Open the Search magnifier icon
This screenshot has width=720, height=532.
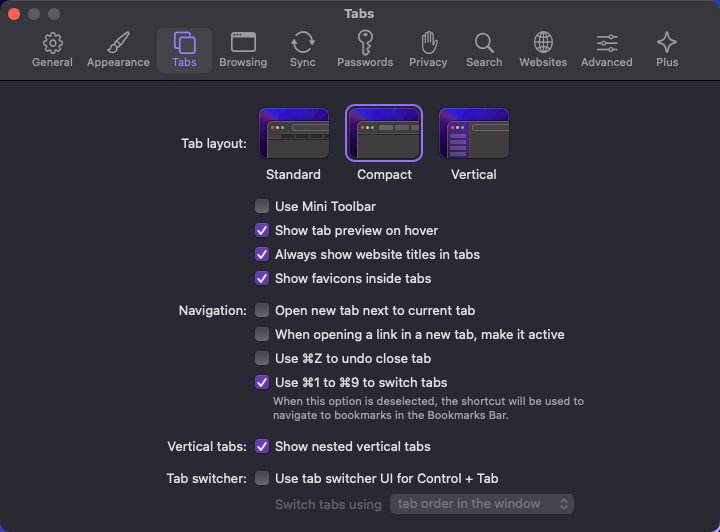[x=484, y=43]
